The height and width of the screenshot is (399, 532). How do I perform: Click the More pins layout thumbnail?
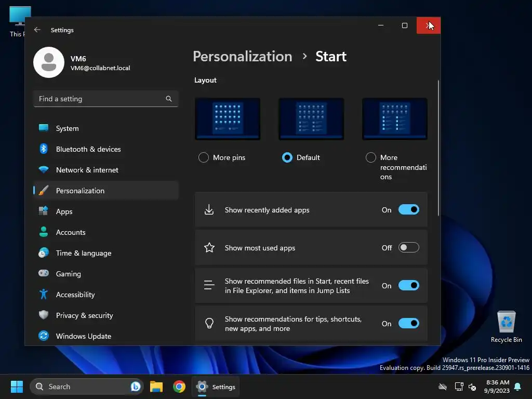(x=228, y=119)
